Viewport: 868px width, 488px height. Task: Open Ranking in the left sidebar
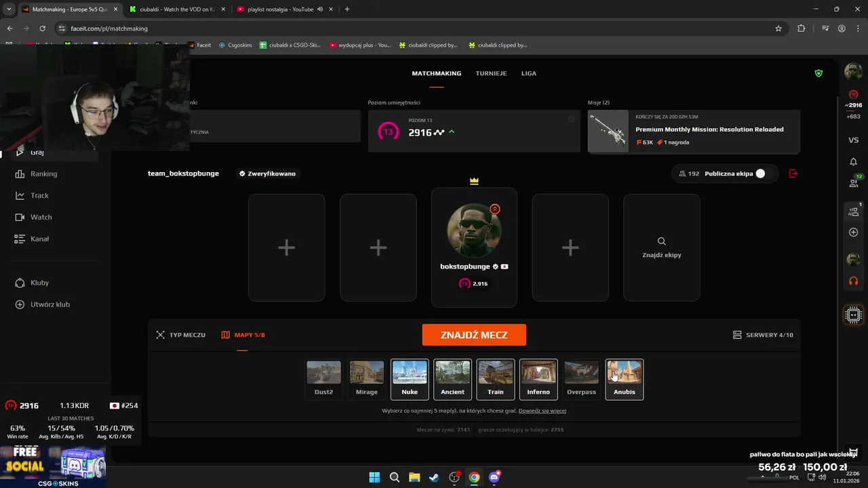(x=43, y=174)
